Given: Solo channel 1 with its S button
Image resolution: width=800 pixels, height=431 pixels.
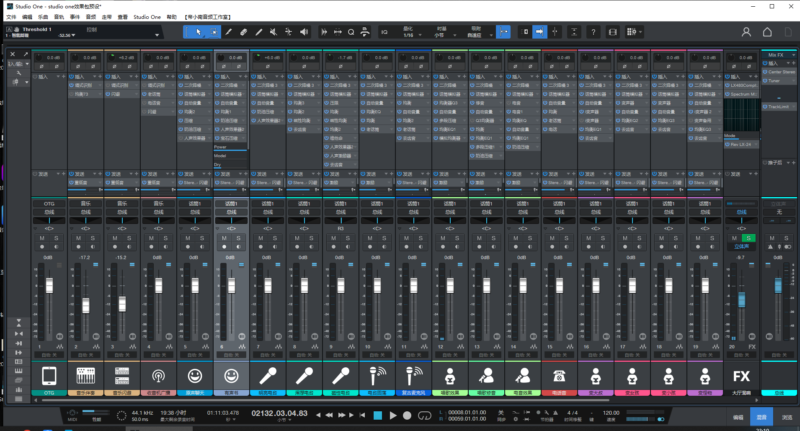Looking at the screenshot, I should click(x=56, y=238).
